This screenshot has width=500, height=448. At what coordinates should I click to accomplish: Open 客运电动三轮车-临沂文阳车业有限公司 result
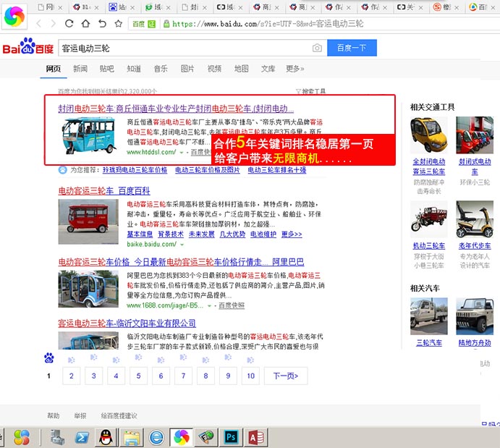(x=127, y=324)
